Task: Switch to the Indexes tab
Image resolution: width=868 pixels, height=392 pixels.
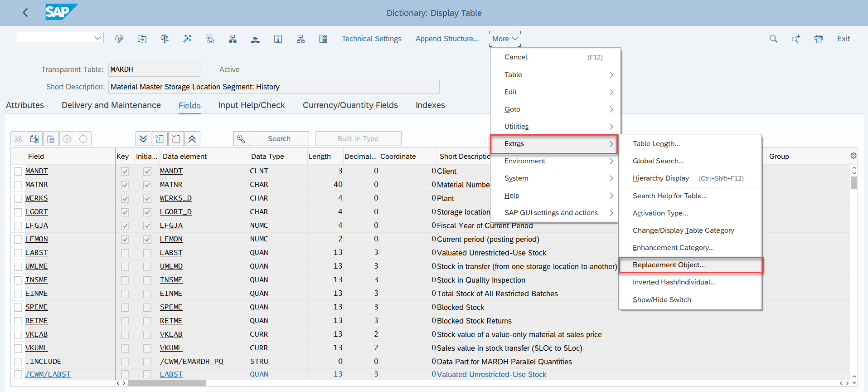Action: [x=430, y=105]
